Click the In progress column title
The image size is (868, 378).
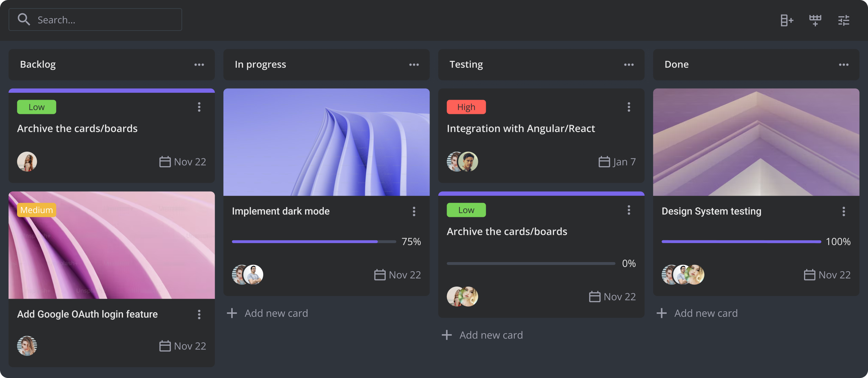point(261,65)
